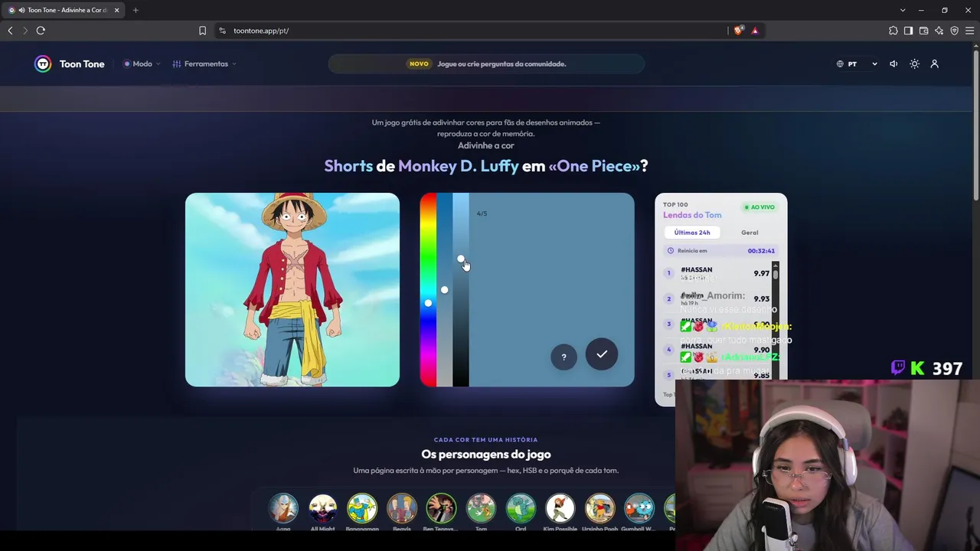Open the Brave VPN shield icon

point(954,31)
